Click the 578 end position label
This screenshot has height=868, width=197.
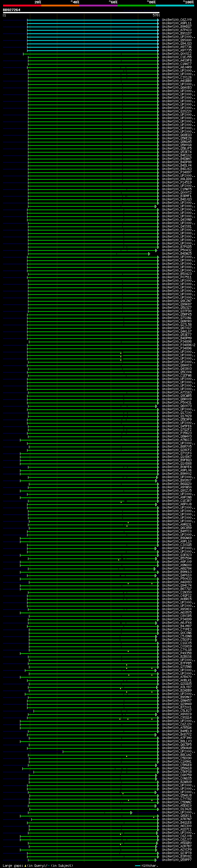(x=155, y=15)
